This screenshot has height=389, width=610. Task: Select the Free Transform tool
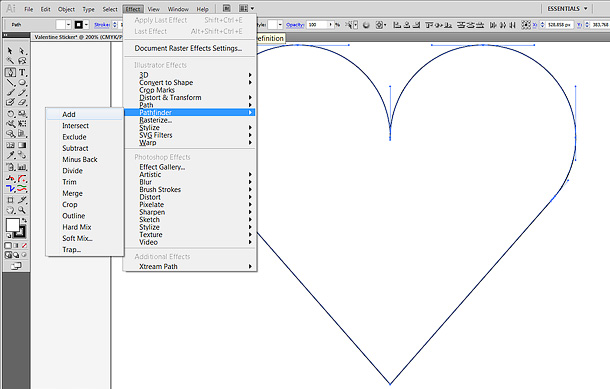point(22,124)
